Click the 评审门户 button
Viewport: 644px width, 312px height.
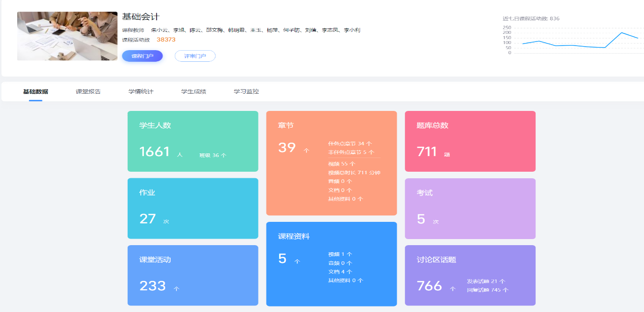[x=195, y=56]
